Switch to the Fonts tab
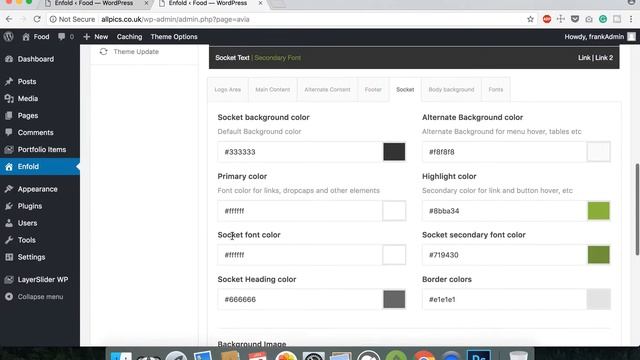 (496, 89)
